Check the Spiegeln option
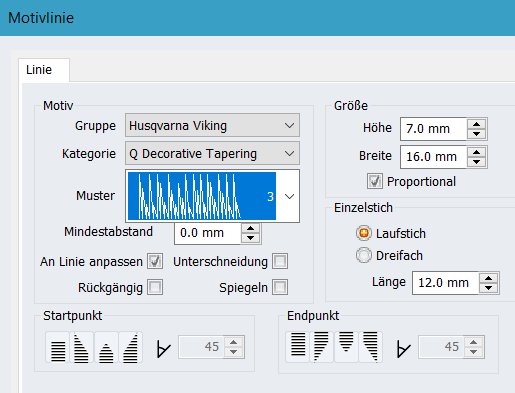The height and width of the screenshot is (393, 515). 280,287
